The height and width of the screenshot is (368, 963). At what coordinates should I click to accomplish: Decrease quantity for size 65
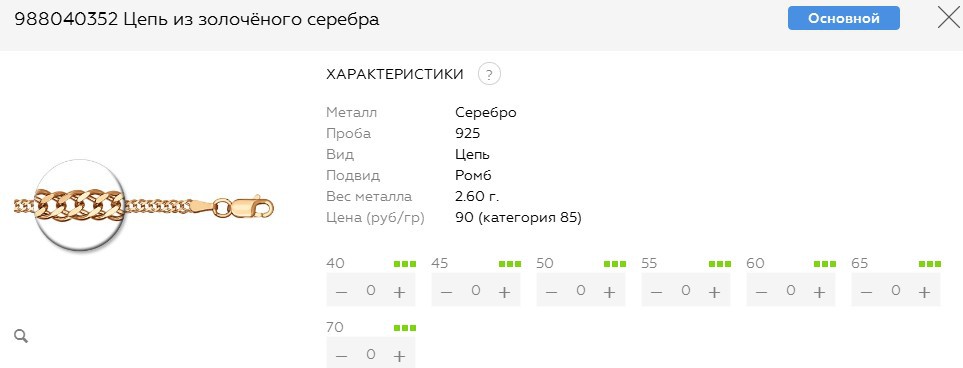867,292
